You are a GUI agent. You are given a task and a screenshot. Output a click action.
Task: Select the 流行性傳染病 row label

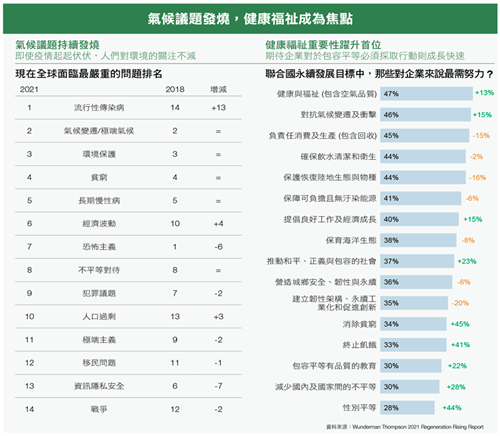pyautogui.click(x=99, y=108)
